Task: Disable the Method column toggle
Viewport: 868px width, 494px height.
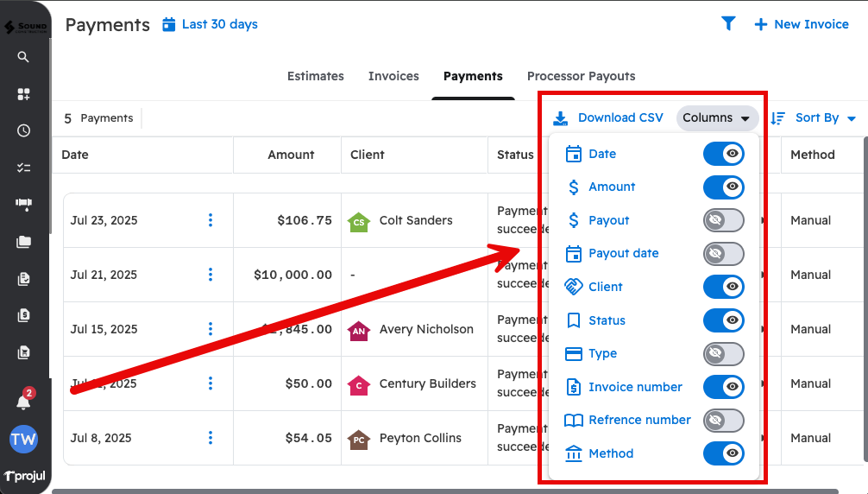Action: pyautogui.click(x=723, y=453)
